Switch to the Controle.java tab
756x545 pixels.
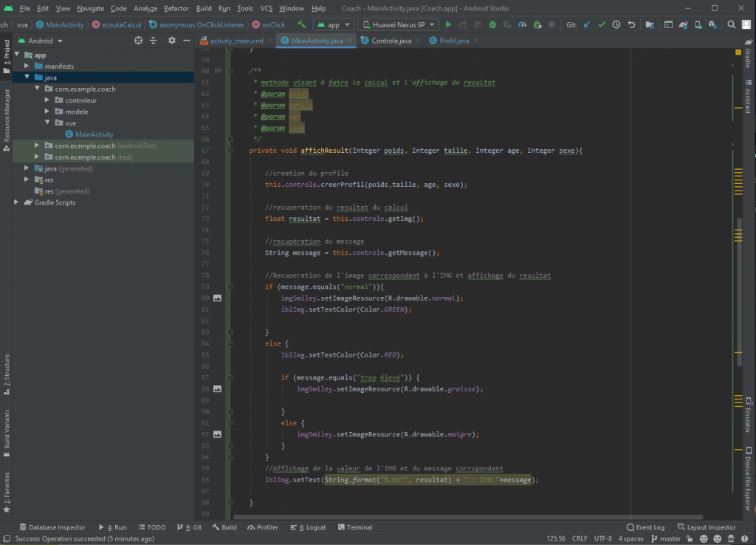click(x=391, y=41)
